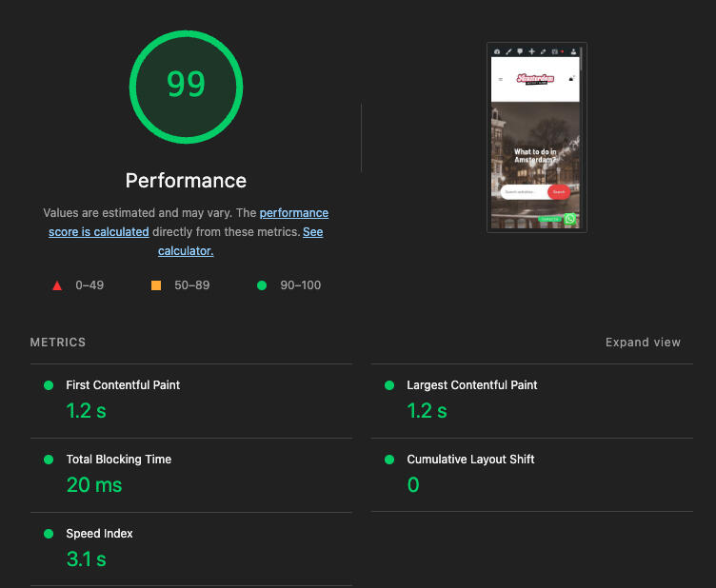Image resolution: width=716 pixels, height=588 pixels.
Task: Click the search activities field in the preview
Action: coord(523,192)
